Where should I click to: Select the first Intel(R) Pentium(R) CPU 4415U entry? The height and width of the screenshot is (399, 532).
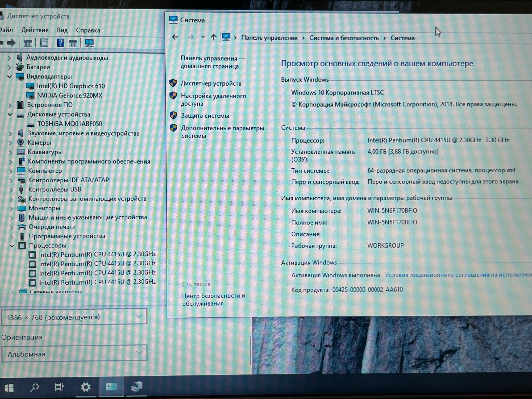pyautogui.click(x=97, y=254)
